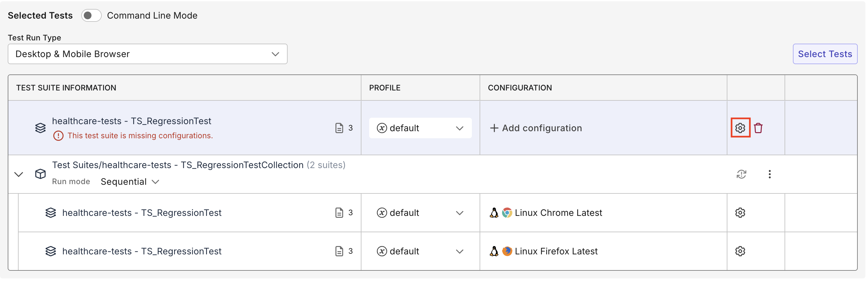The width and height of the screenshot is (868, 281).
Task: Toggle the Command Line Mode switch
Action: (91, 15)
